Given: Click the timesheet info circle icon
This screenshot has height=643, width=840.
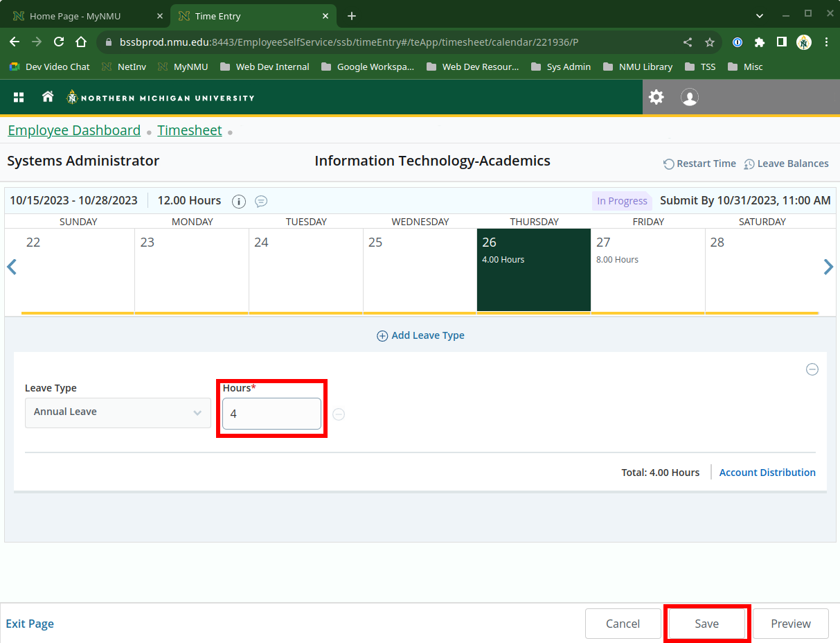Looking at the screenshot, I should tap(239, 202).
